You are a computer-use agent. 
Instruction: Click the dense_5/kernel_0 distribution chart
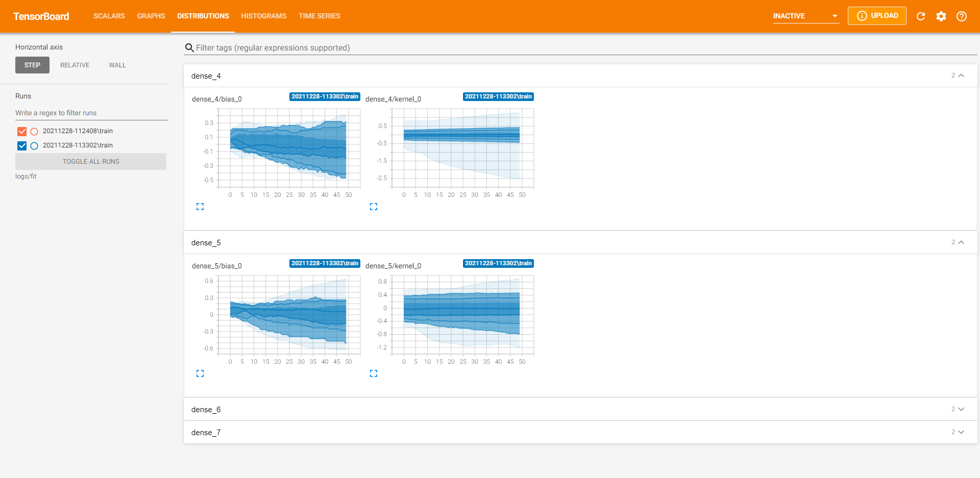[462, 315]
